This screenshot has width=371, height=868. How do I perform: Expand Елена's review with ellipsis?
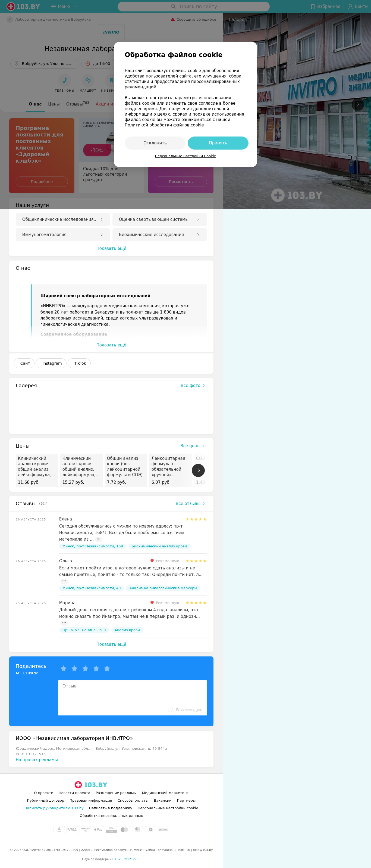(98, 539)
